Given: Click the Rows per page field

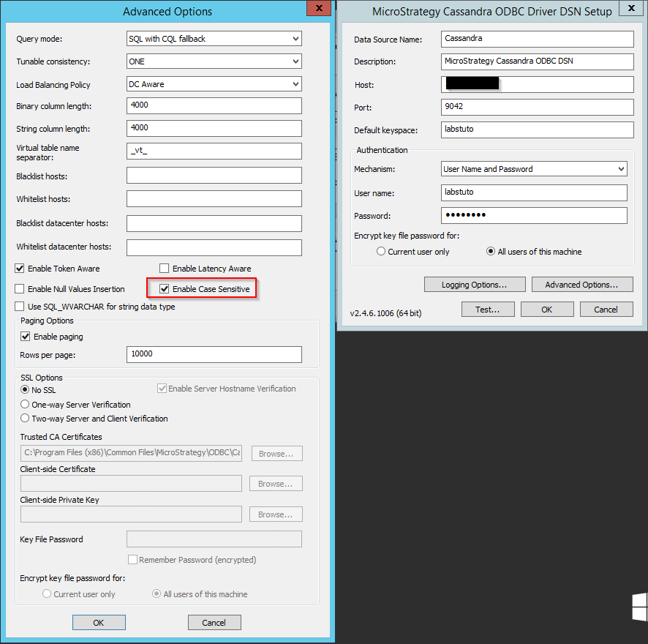Looking at the screenshot, I should click(x=214, y=354).
